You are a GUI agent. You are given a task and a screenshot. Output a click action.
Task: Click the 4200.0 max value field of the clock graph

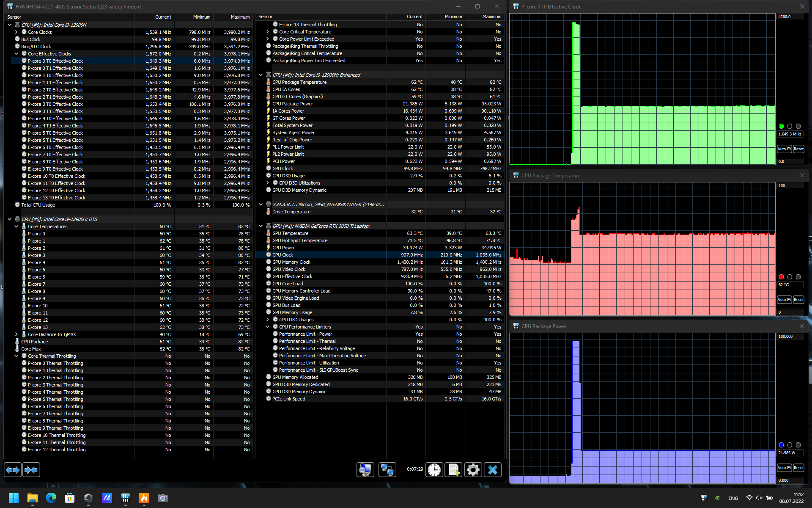point(789,17)
